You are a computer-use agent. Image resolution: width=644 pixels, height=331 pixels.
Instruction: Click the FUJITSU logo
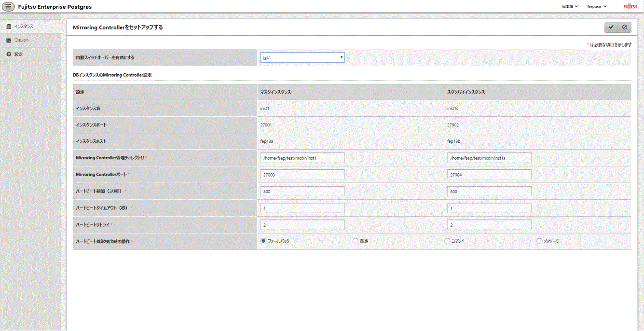point(630,7)
